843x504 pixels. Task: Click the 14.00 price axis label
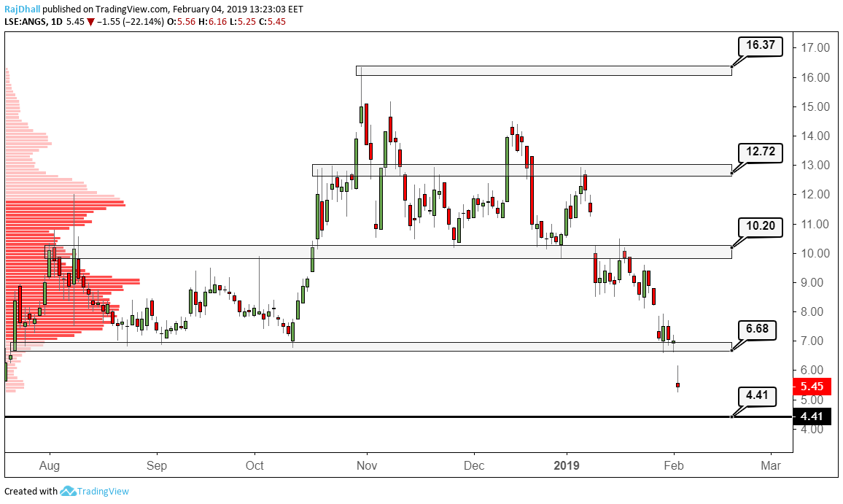[x=815, y=136]
